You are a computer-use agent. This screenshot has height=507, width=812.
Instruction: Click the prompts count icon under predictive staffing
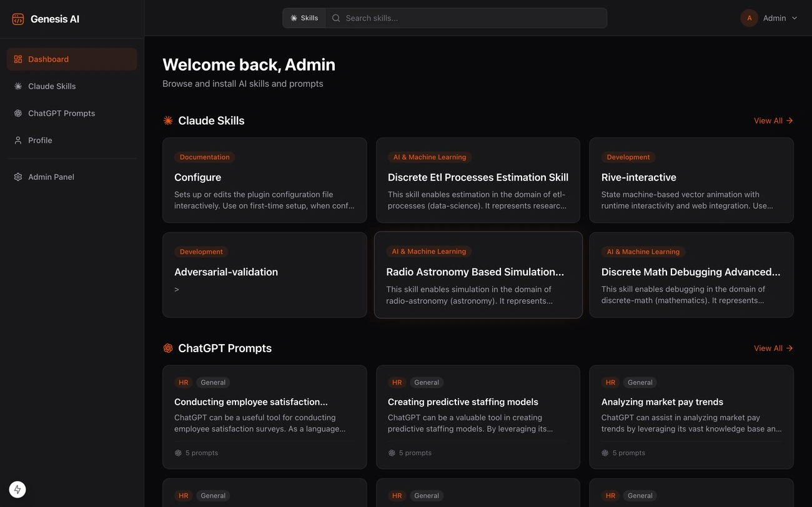tap(392, 453)
